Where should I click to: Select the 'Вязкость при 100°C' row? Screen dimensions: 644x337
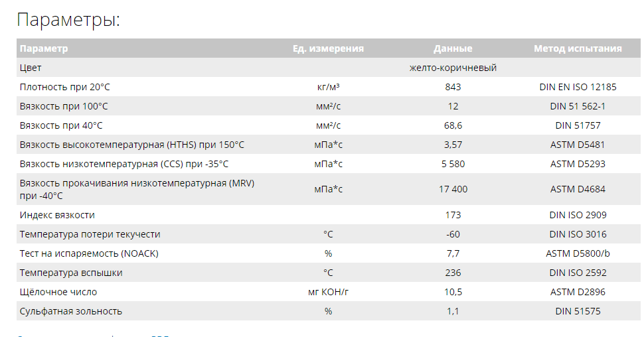point(328,106)
